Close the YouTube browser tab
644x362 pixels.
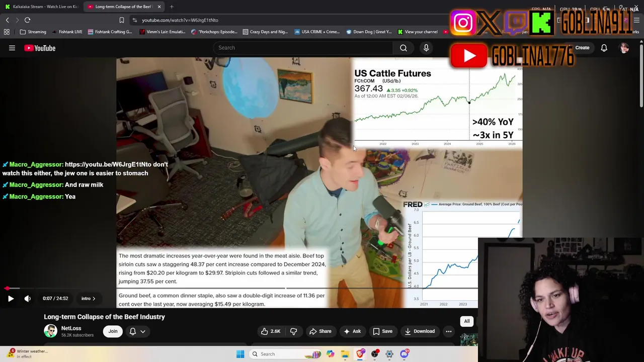159,7
